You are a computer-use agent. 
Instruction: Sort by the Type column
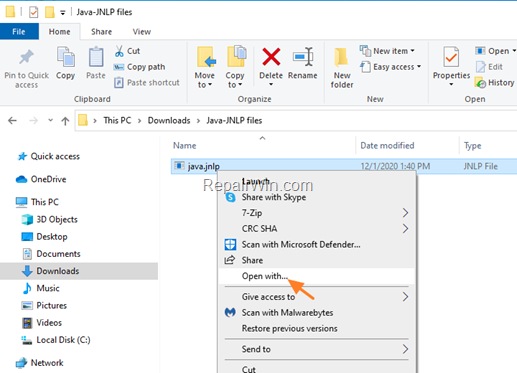coord(472,146)
